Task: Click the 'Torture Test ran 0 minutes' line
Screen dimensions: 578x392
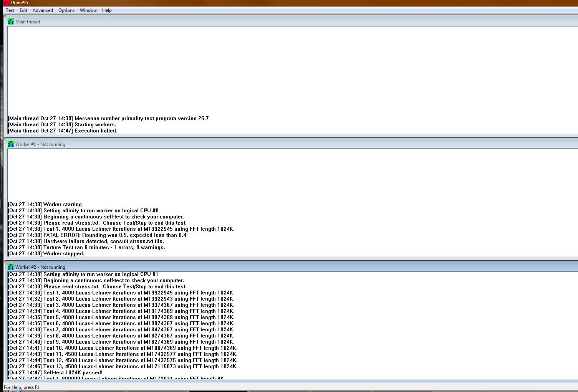Action: pos(86,247)
